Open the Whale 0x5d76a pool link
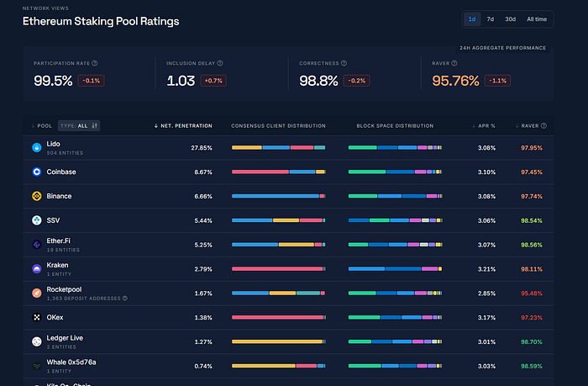 pos(71,362)
